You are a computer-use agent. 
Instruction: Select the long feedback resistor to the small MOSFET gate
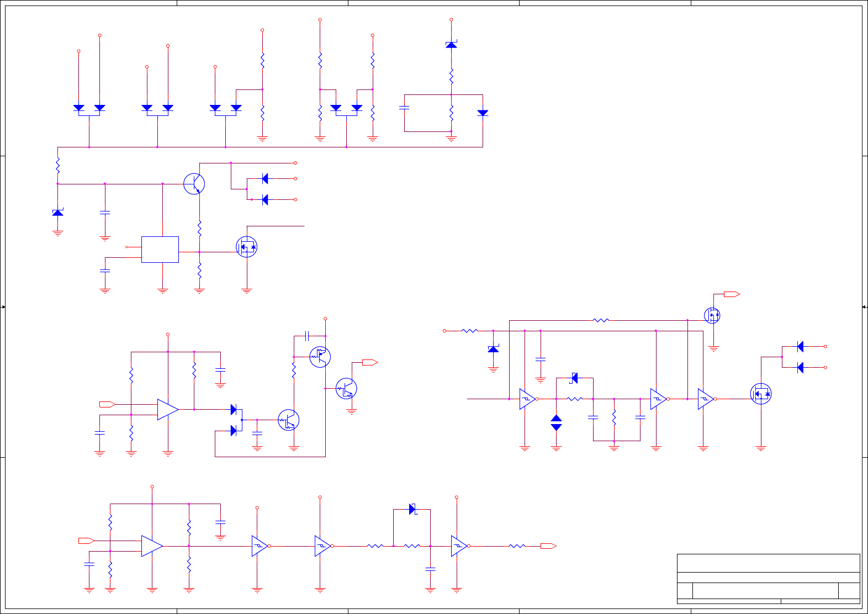(x=601, y=320)
